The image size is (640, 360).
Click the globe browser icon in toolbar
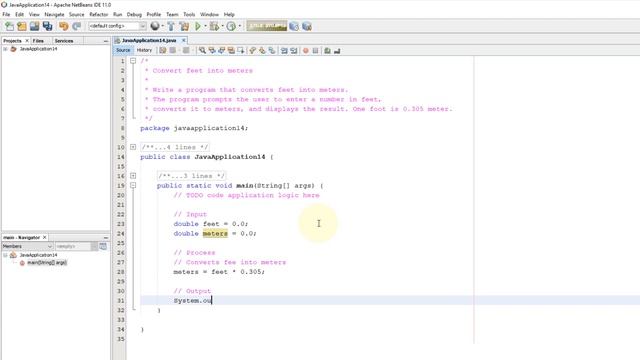click(155, 27)
